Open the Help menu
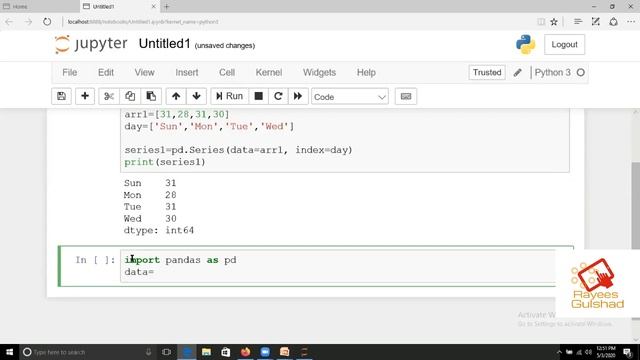640x360 pixels. click(x=366, y=73)
